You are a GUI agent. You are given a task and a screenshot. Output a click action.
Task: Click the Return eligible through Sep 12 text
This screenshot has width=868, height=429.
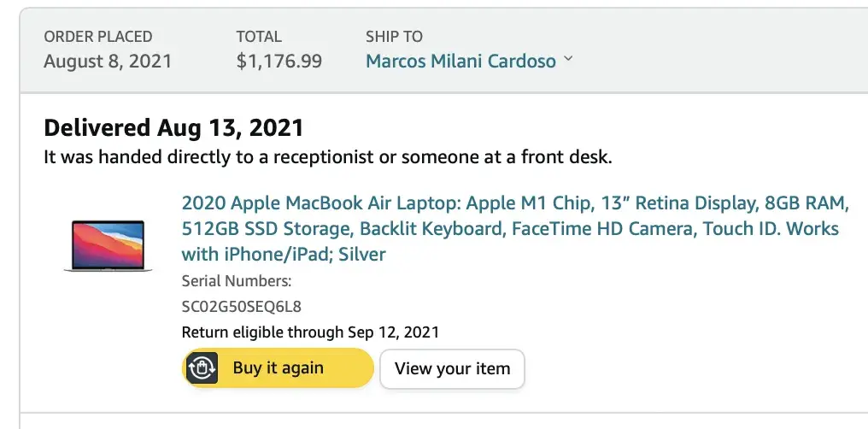(x=310, y=332)
